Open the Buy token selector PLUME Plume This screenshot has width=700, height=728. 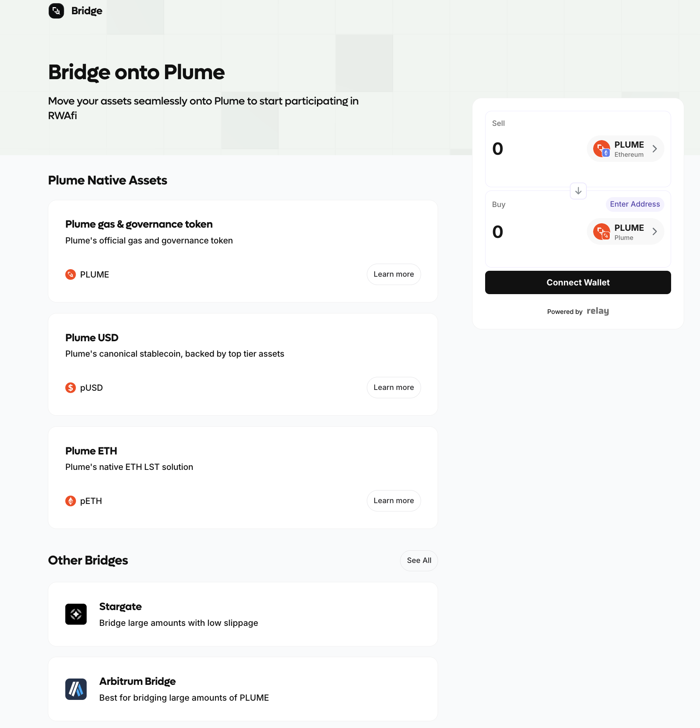click(624, 232)
